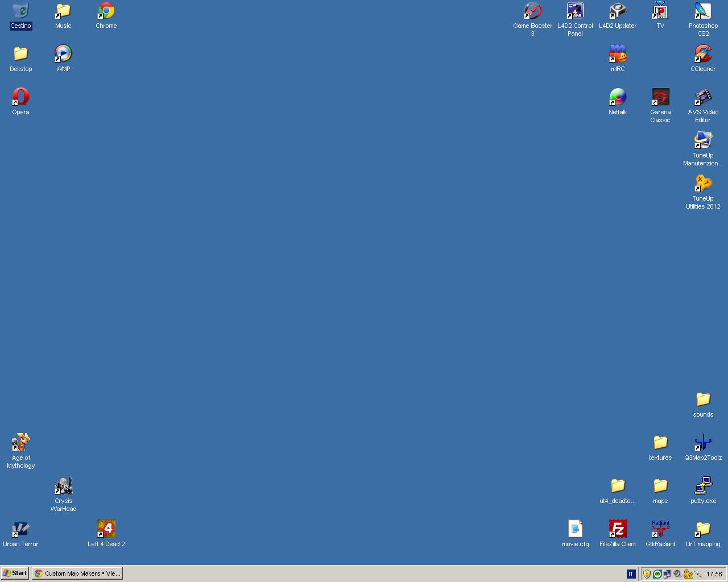The width and height of the screenshot is (728, 582).
Task: Select the mIRC shortcut icon
Action: [618, 54]
